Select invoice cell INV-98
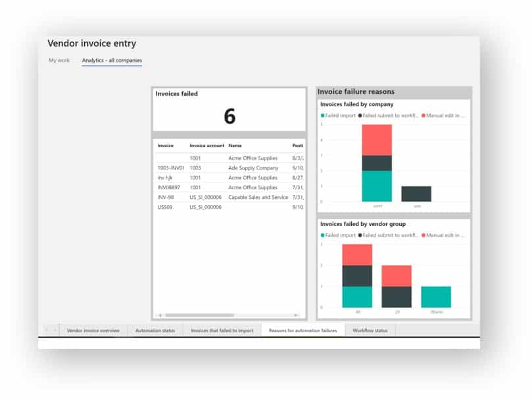This screenshot has width=532, height=400. 165,197
